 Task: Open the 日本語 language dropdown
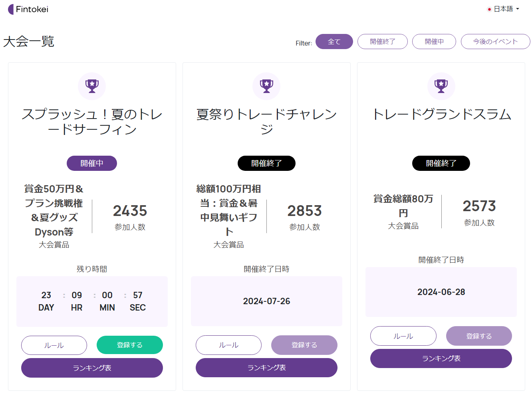tap(504, 9)
